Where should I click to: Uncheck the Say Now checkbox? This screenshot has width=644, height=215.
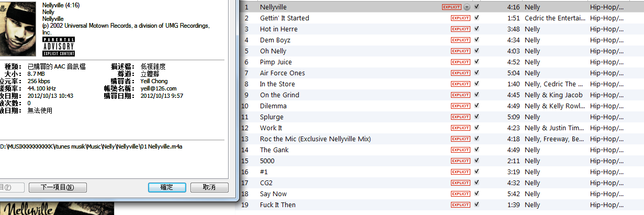click(477, 194)
